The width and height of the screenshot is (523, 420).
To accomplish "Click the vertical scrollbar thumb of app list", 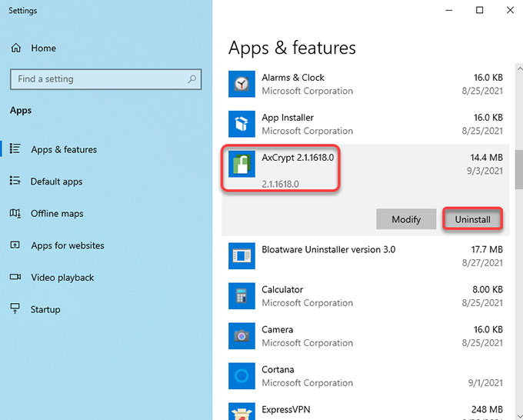I will tap(519, 170).
